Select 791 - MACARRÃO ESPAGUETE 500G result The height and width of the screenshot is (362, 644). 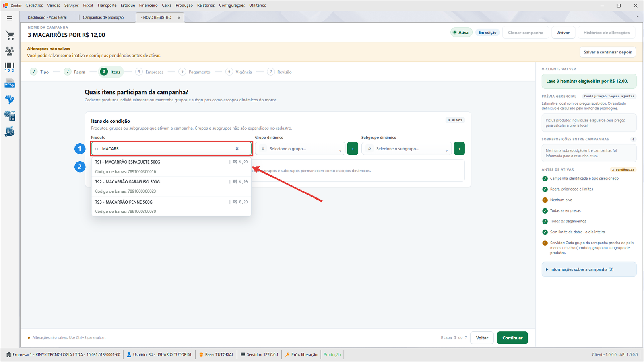pyautogui.click(x=171, y=167)
